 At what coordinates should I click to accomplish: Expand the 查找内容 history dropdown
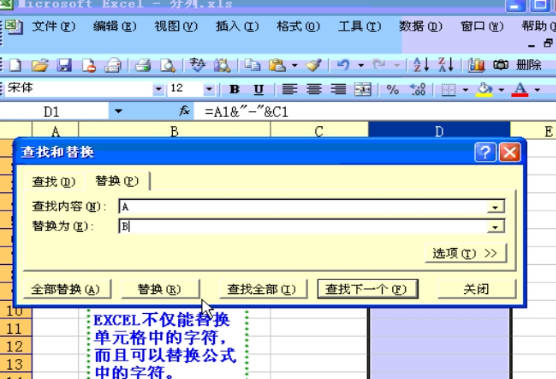coord(496,207)
